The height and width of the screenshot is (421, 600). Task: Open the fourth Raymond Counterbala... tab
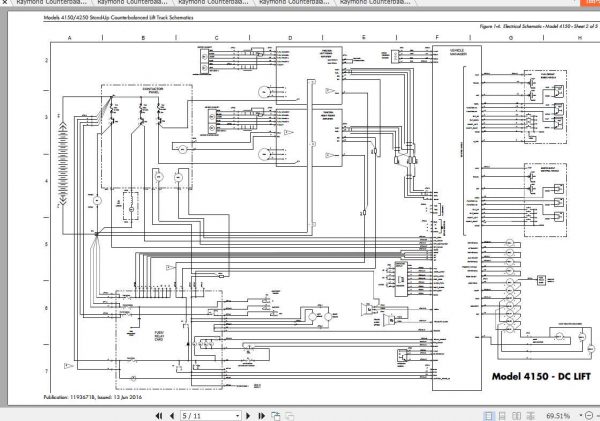point(293,3)
